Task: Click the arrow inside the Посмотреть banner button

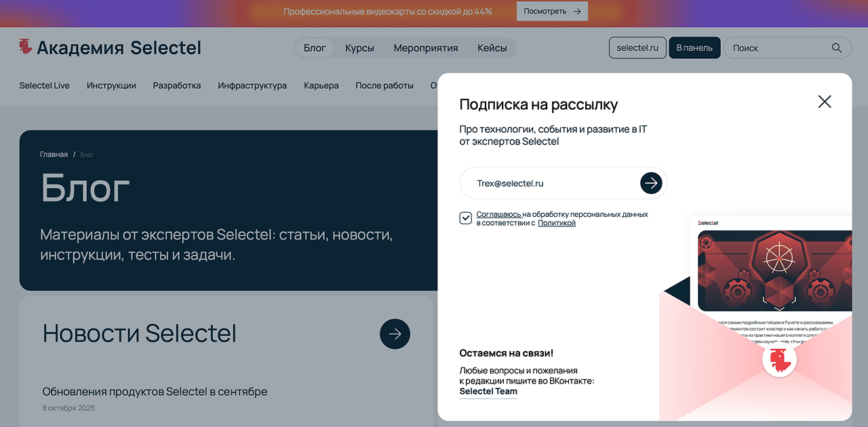Action: pyautogui.click(x=577, y=11)
